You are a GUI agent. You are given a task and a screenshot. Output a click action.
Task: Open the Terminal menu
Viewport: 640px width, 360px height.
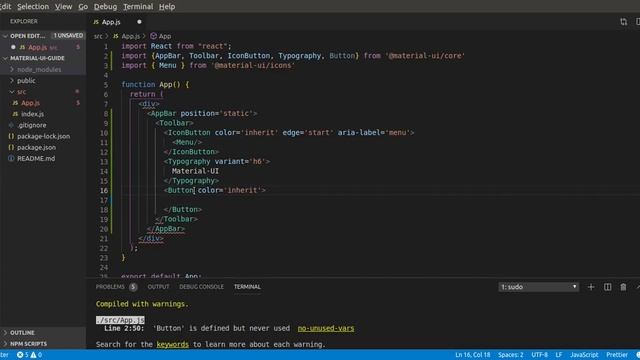click(x=138, y=7)
